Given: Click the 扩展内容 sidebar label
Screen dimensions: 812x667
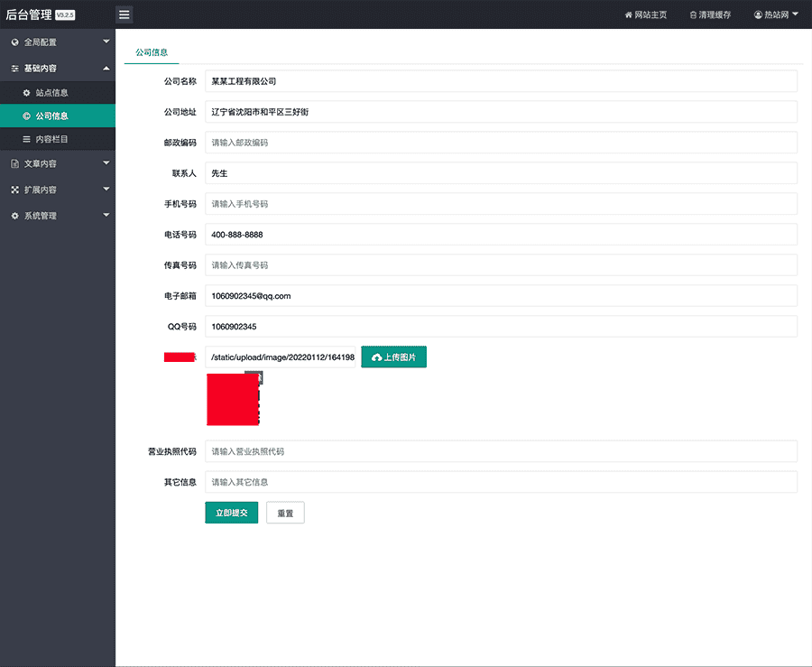Looking at the screenshot, I should pos(41,190).
